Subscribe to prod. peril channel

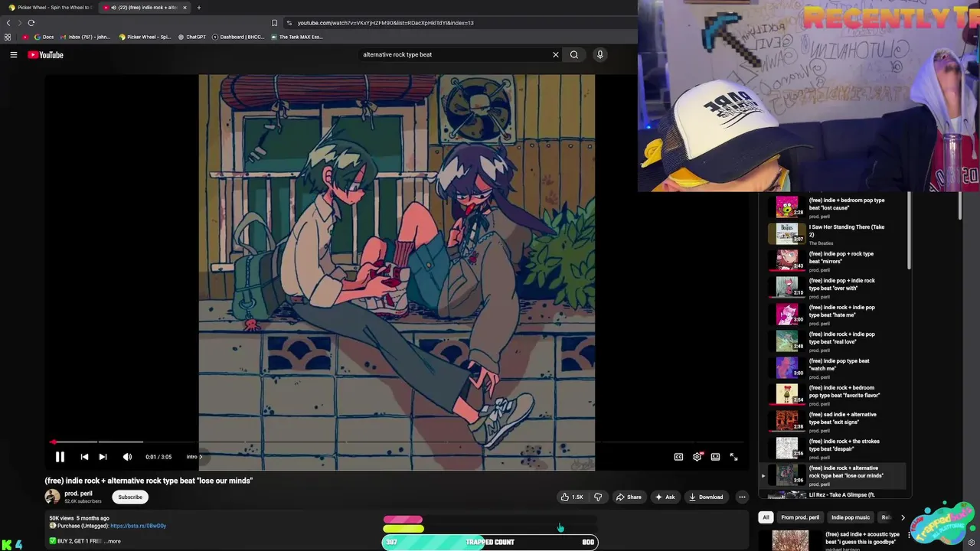click(130, 497)
